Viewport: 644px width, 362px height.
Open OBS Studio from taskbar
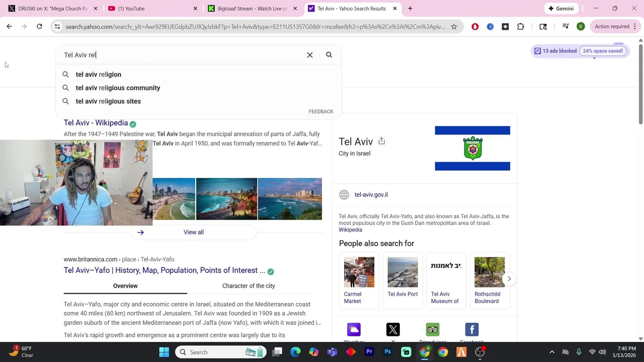pos(480,352)
